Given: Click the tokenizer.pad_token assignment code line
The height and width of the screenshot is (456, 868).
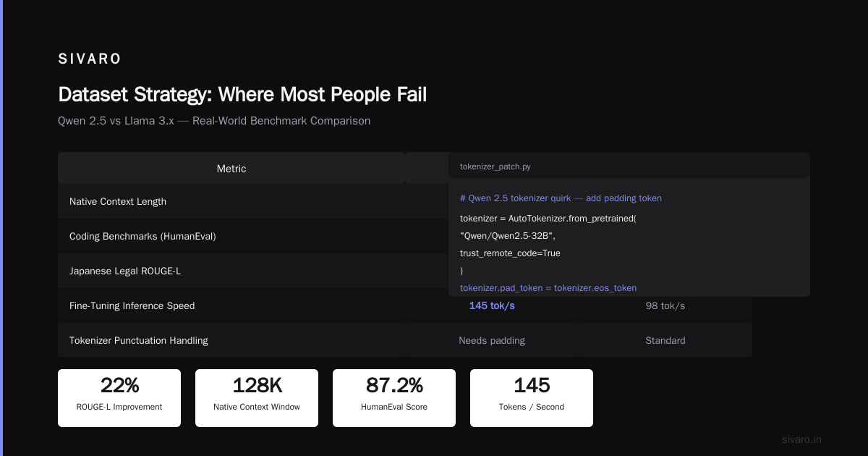Looking at the screenshot, I should (548, 287).
